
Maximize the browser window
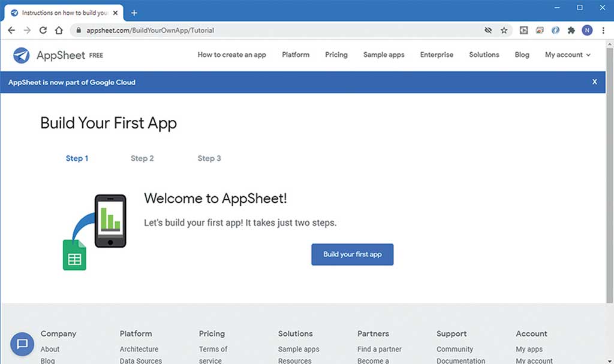click(580, 7)
